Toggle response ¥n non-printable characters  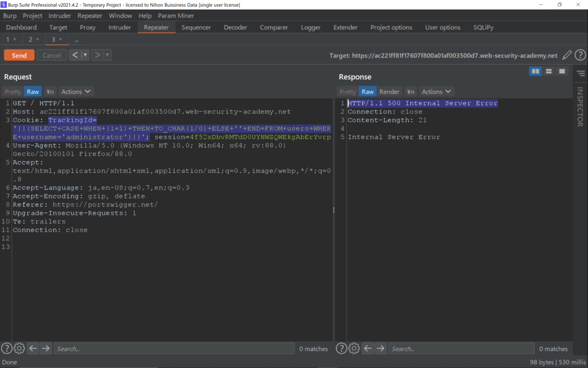(x=411, y=92)
